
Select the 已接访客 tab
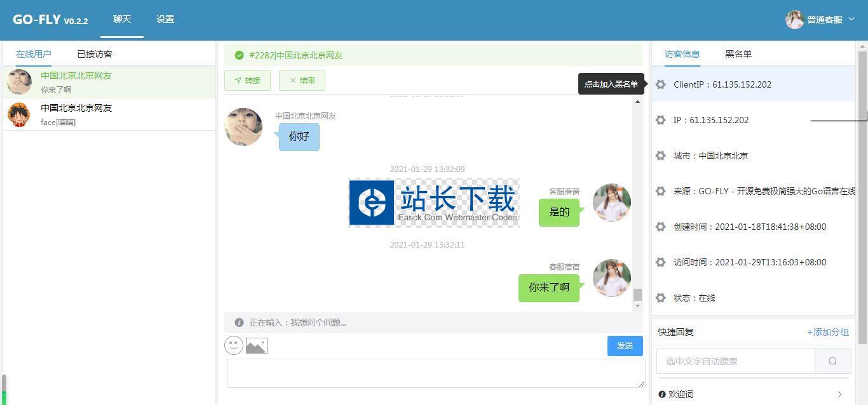pos(95,54)
